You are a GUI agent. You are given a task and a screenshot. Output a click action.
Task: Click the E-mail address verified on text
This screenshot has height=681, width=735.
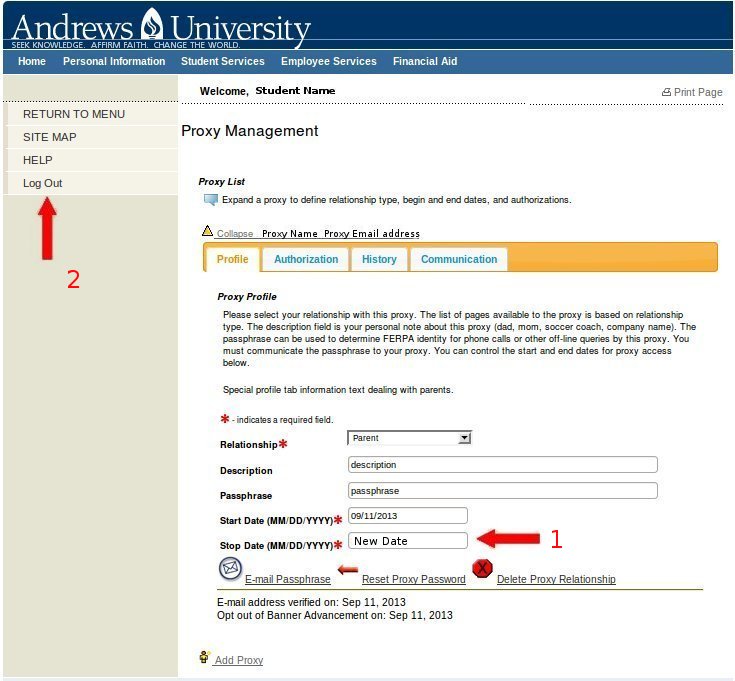pyautogui.click(x=311, y=602)
